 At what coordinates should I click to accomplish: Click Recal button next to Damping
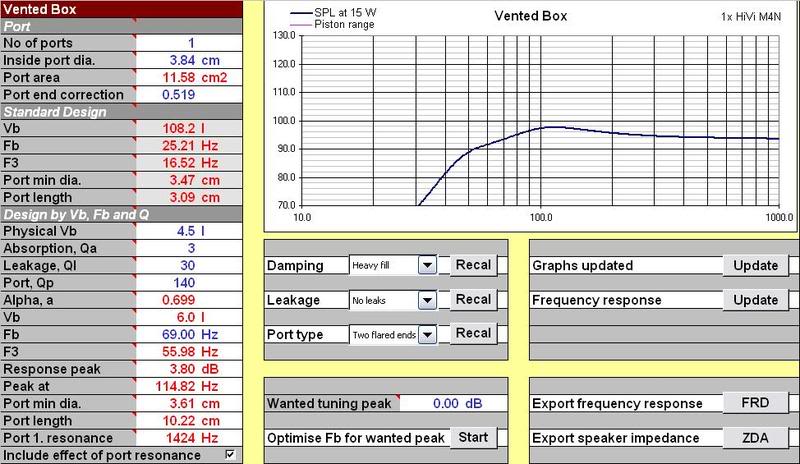pos(473,265)
